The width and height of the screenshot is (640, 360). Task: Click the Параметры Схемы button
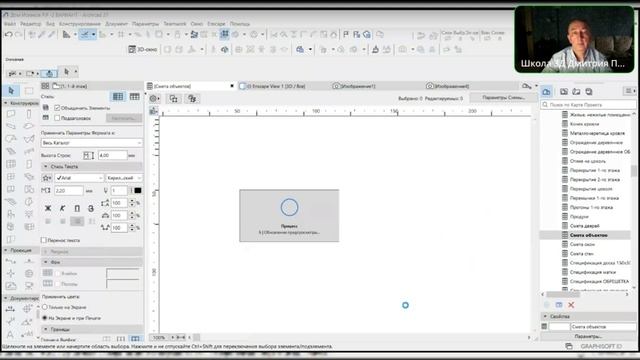pyautogui.click(x=503, y=98)
